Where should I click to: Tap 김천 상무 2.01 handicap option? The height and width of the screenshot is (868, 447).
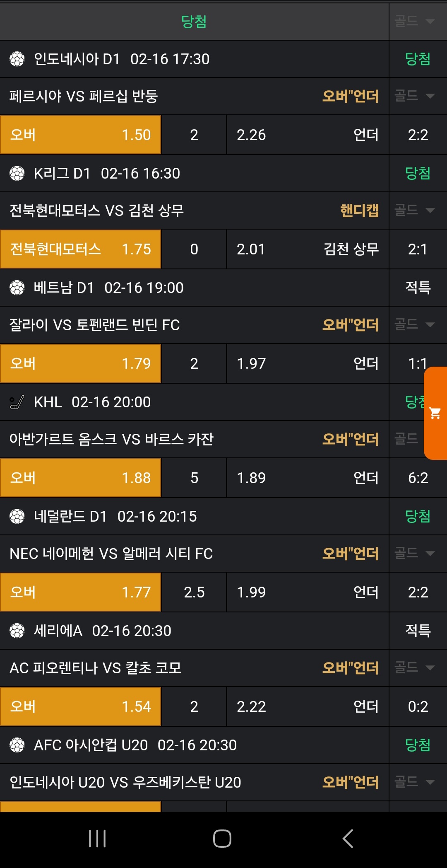click(308, 249)
